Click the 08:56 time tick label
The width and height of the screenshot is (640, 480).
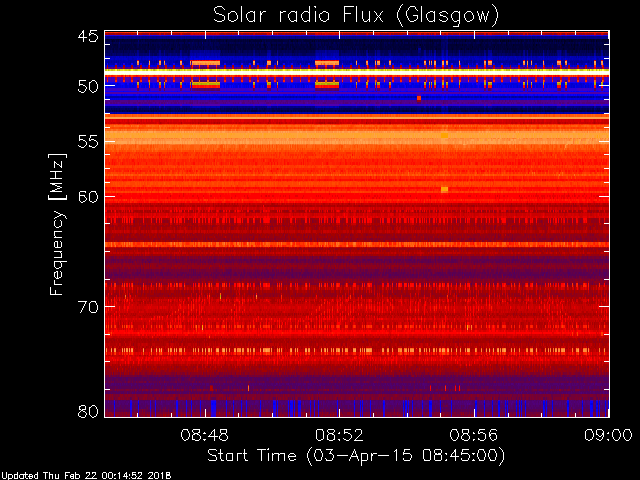point(474,435)
